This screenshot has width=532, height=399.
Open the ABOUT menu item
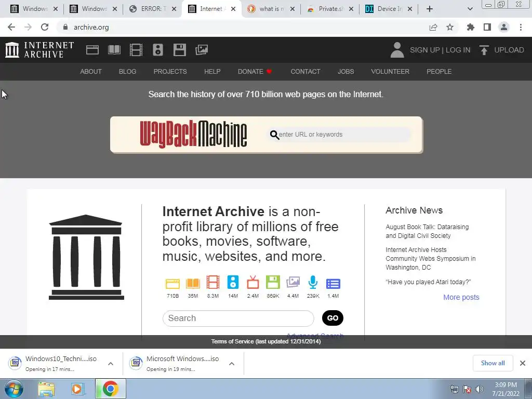[90, 72]
